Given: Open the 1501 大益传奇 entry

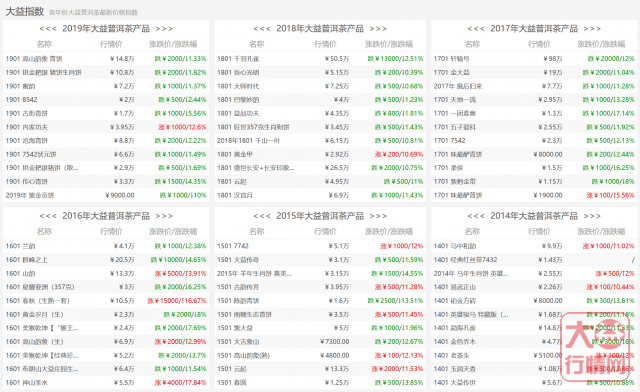Looking at the screenshot, I should tap(238, 260).
